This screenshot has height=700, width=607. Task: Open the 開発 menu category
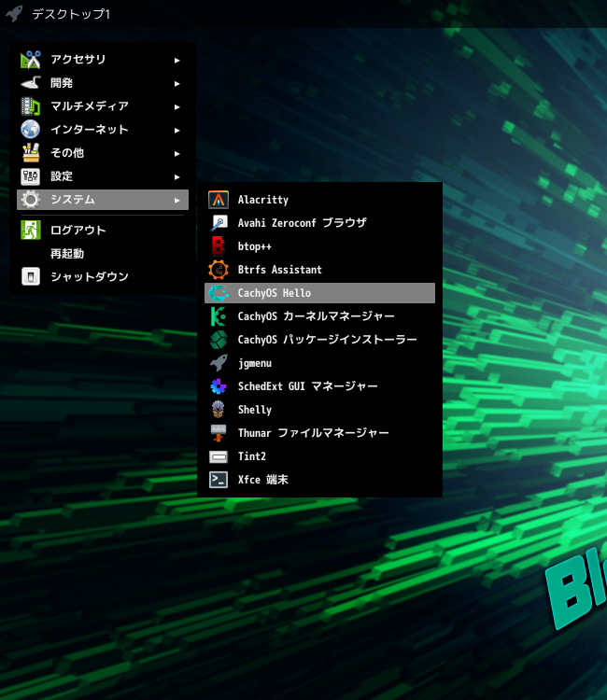103,83
